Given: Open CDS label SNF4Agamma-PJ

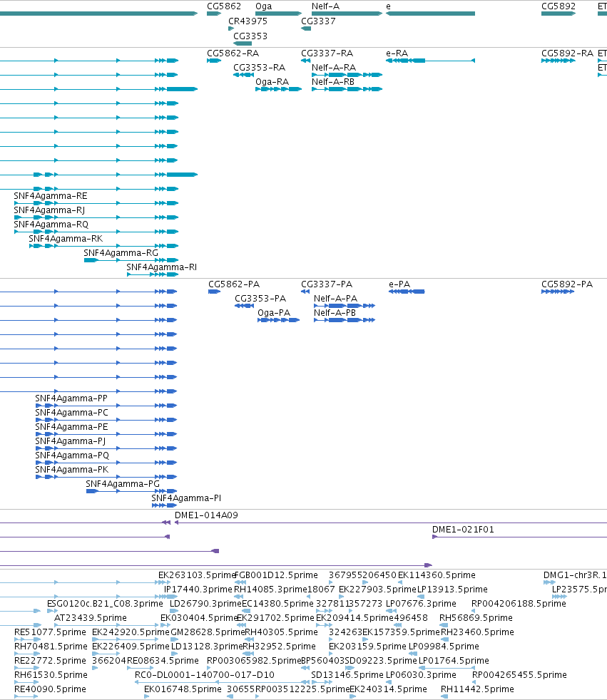Looking at the screenshot, I should coord(70,441).
